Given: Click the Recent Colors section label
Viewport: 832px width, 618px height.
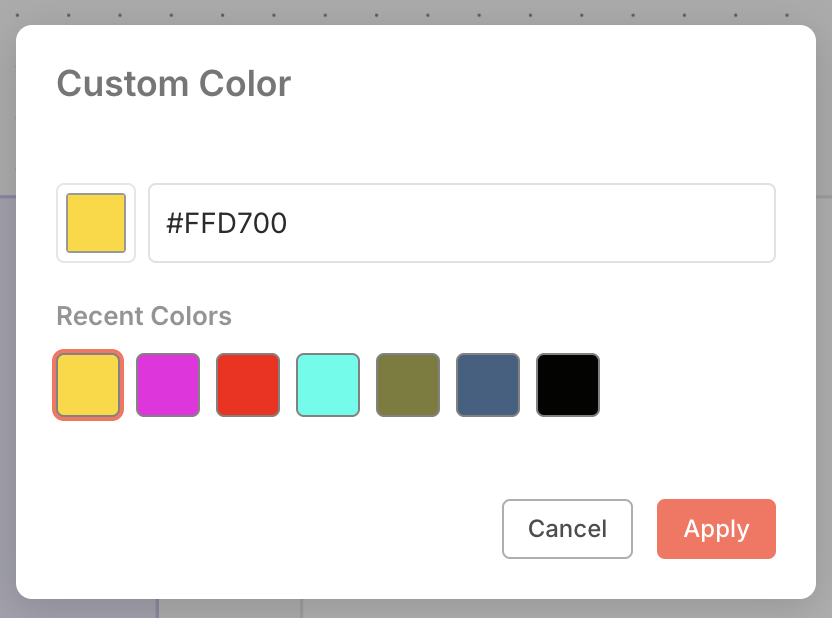Looking at the screenshot, I should click(x=143, y=316).
